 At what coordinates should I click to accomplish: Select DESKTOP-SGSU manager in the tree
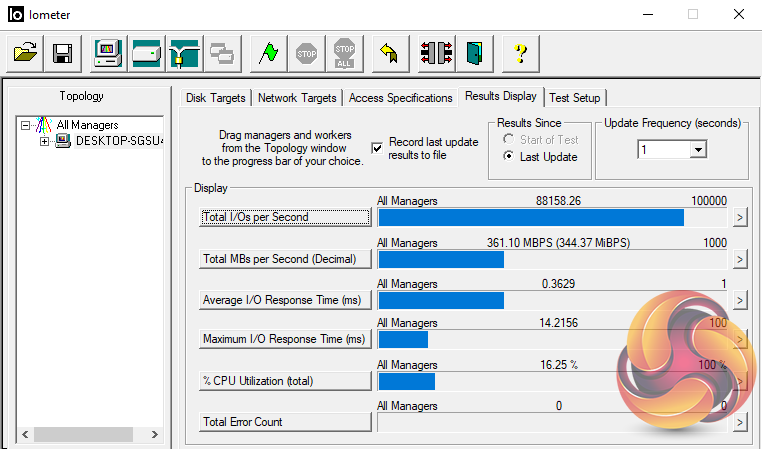tap(119, 141)
